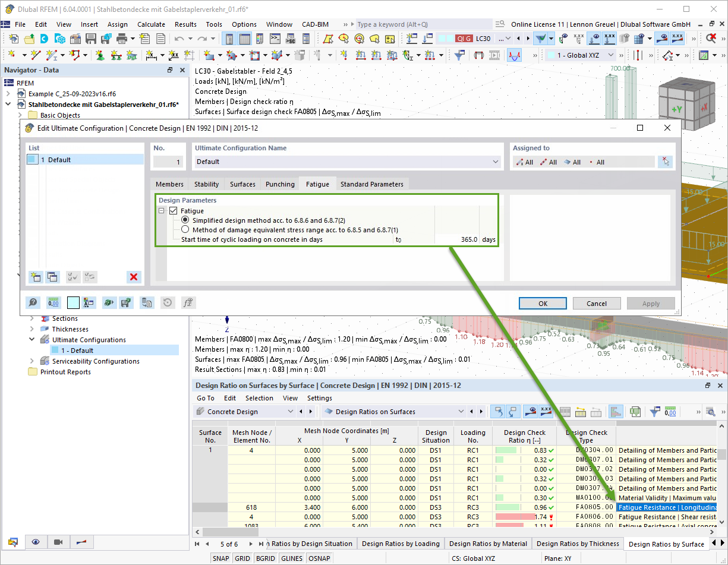Select Simplified design method acc. to 6.8.6 radio
This screenshot has height=565, width=728.
point(185,220)
